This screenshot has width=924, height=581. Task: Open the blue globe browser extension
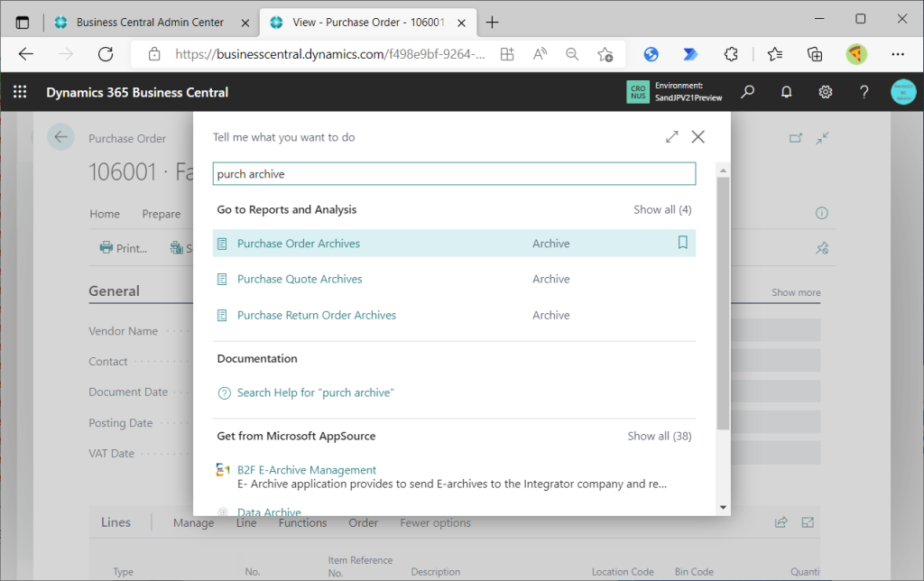(651, 54)
